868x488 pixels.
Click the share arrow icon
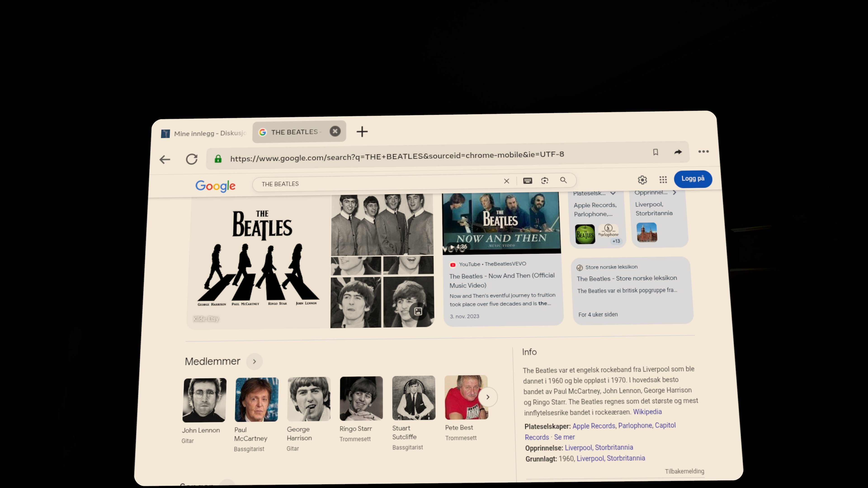(x=678, y=152)
